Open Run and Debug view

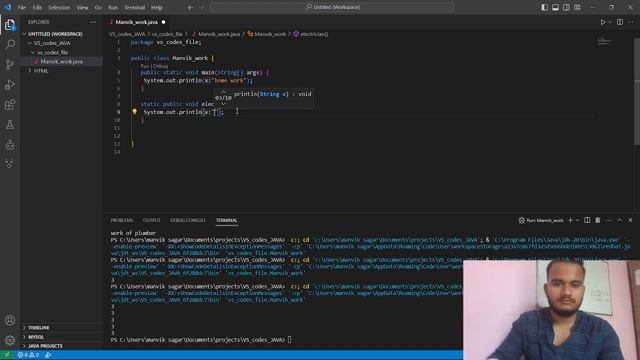coord(10,84)
